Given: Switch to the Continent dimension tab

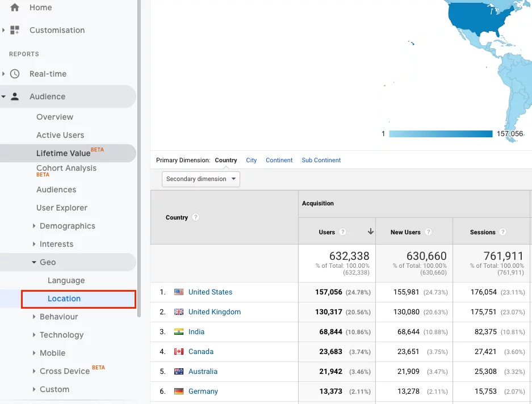Looking at the screenshot, I should 279,160.
